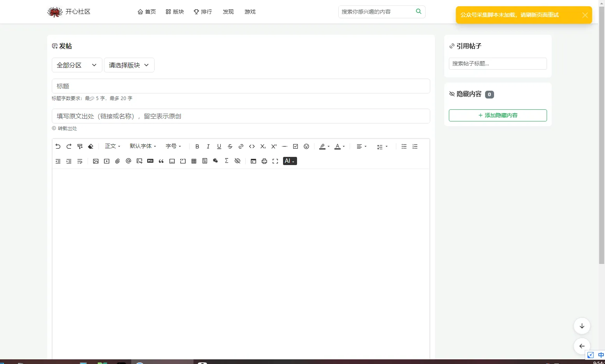Open the 全部分区 section dropdown
This screenshot has width=605, height=364.
(77, 65)
